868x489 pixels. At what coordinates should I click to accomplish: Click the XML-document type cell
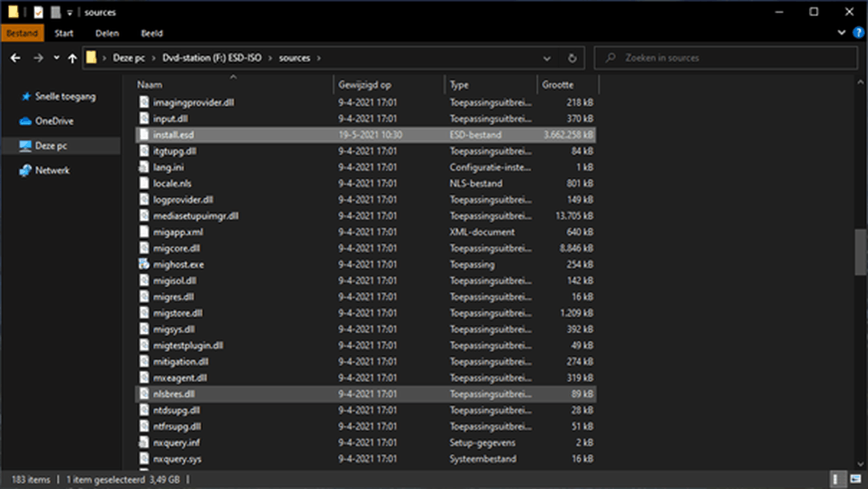pyautogui.click(x=481, y=232)
